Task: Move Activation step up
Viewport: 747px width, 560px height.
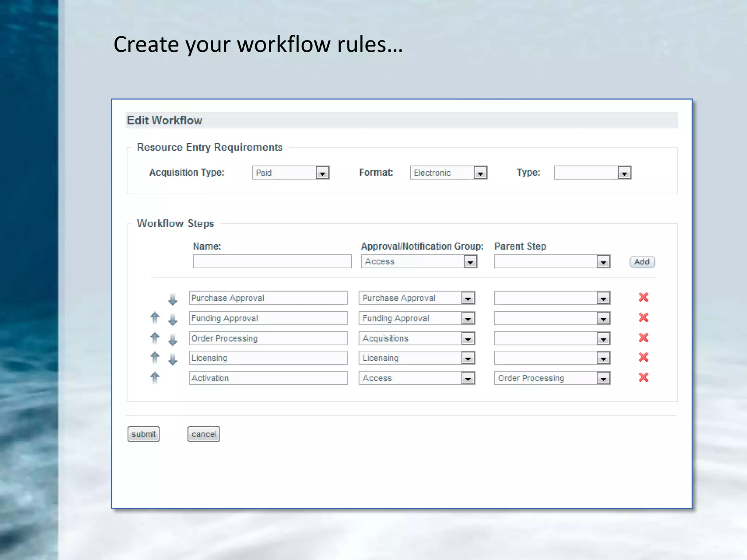Action: click(x=155, y=377)
